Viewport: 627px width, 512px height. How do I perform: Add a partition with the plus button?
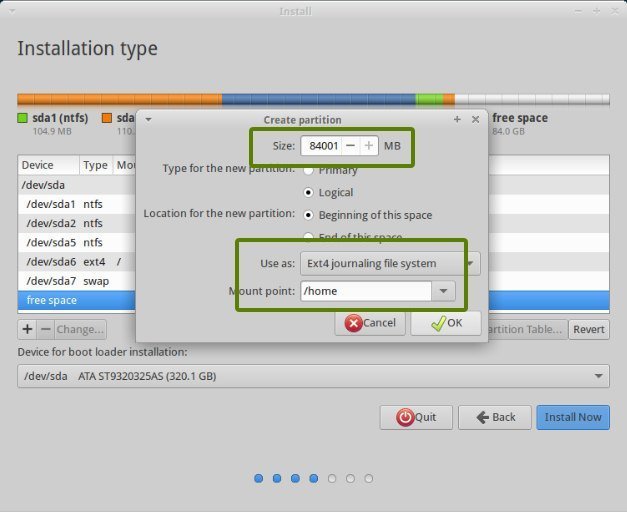click(27, 329)
